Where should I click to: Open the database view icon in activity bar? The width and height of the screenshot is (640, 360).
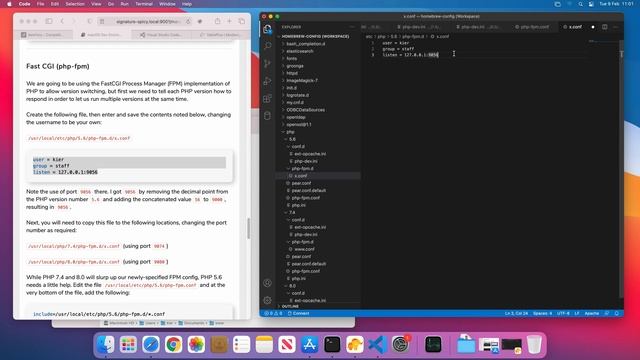pos(267,116)
